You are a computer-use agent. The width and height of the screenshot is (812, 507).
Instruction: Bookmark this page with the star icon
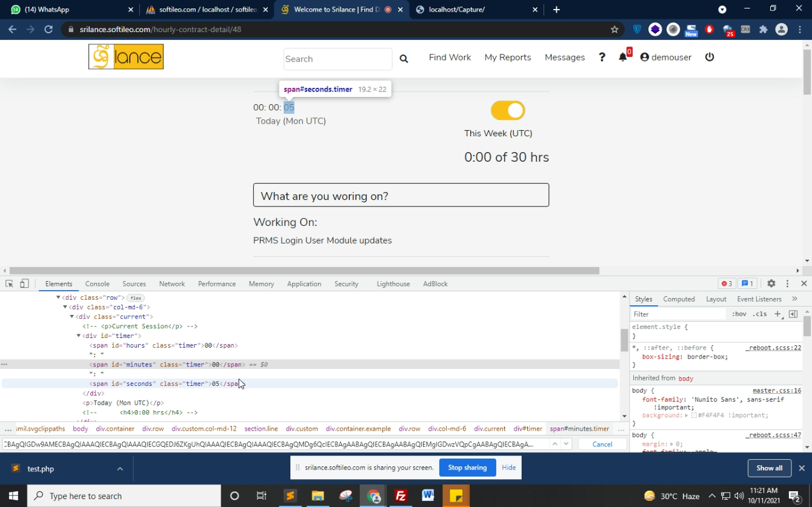coord(614,29)
